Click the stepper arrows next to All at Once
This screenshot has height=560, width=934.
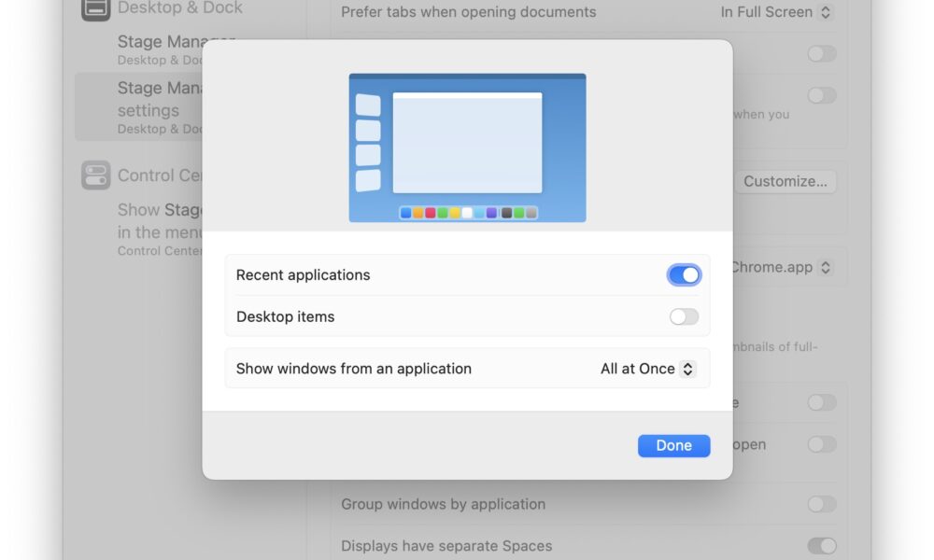pos(688,369)
